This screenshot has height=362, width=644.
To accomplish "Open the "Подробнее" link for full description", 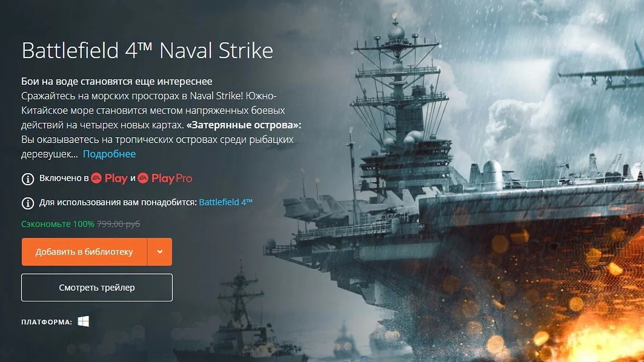I will [109, 154].
